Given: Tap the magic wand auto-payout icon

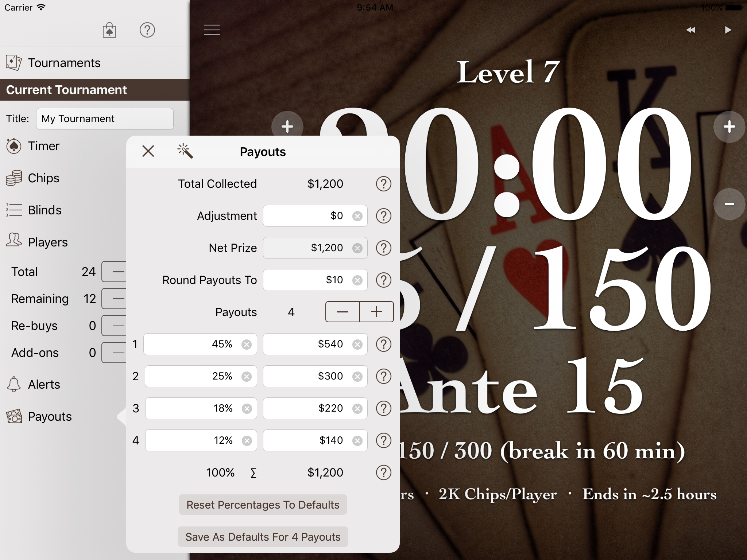Looking at the screenshot, I should (x=185, y=151).
